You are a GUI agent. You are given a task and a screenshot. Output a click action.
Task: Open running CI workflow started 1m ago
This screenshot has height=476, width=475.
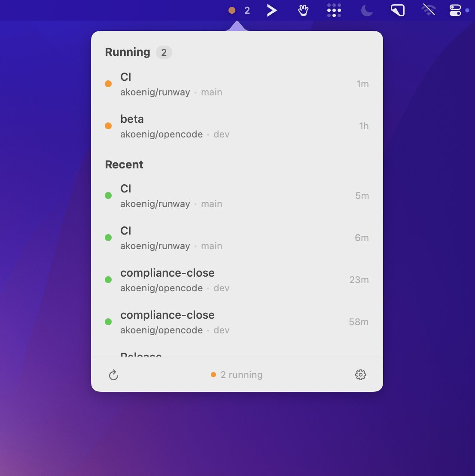(237, 84)
